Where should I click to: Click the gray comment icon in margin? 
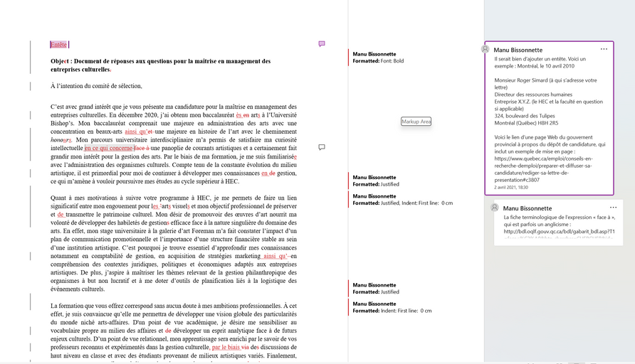[322, 147]
